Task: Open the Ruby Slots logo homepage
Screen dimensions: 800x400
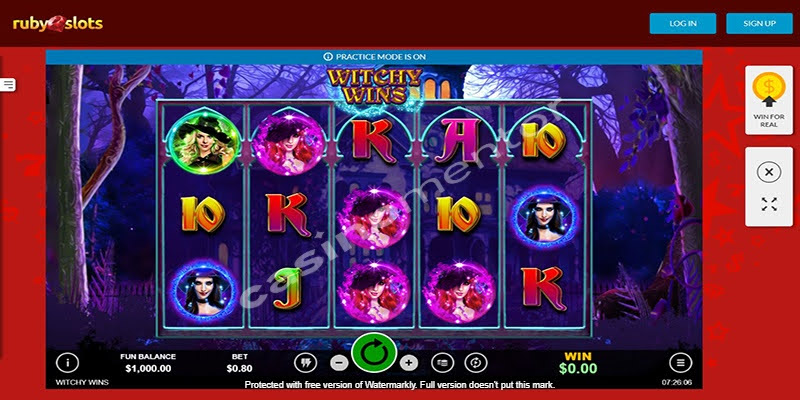Action: pyautogui.click(x=58, y=23)
